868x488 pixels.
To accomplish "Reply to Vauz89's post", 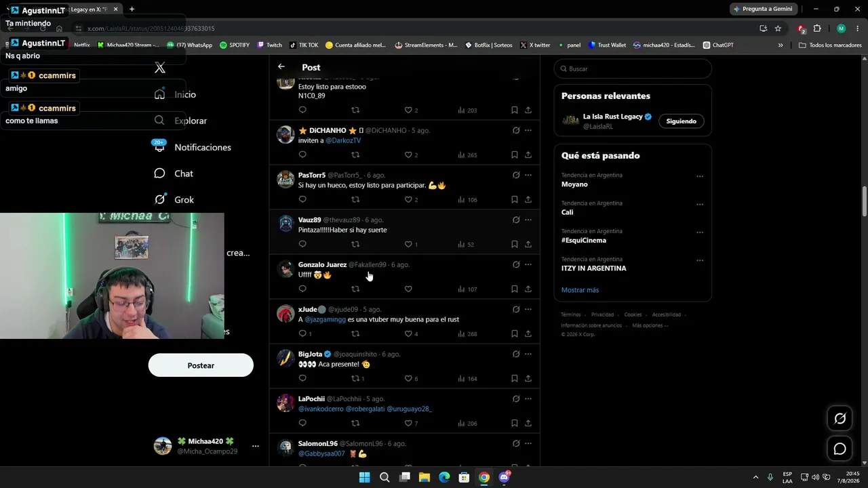I will [x=302, y=244].
